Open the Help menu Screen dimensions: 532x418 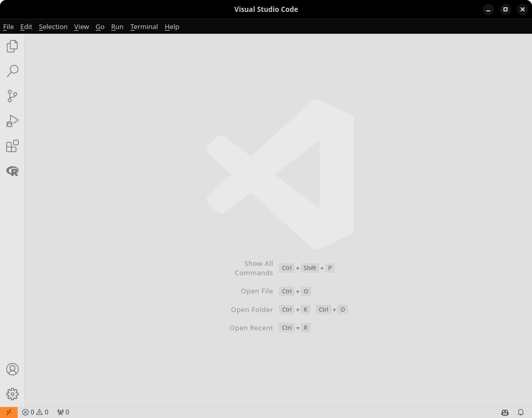(172, 26)
